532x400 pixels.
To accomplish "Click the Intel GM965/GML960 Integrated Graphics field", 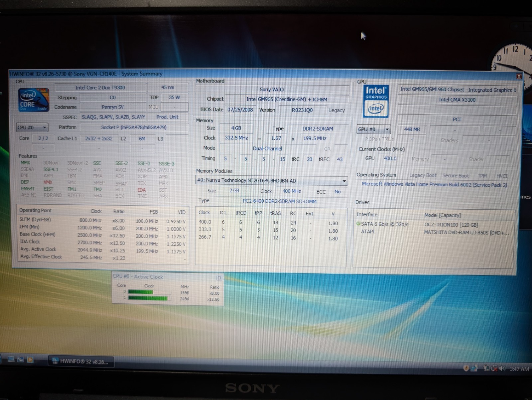I will point(458,89).
